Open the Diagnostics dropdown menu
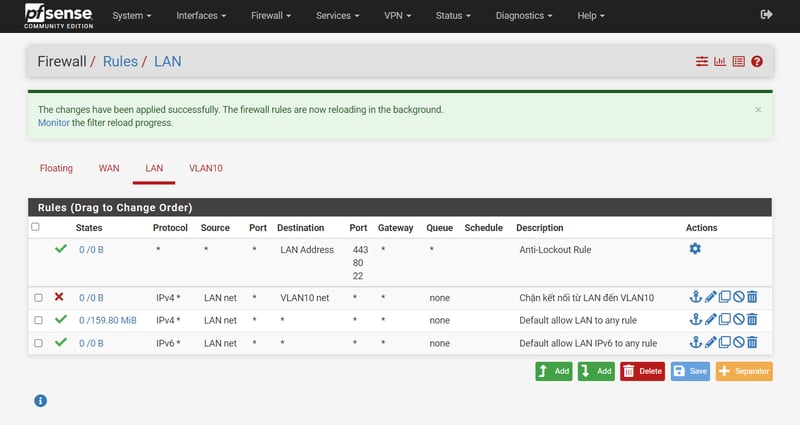Image resolution: width=800 pixels, height=425 pixels. tap(524, 16)
